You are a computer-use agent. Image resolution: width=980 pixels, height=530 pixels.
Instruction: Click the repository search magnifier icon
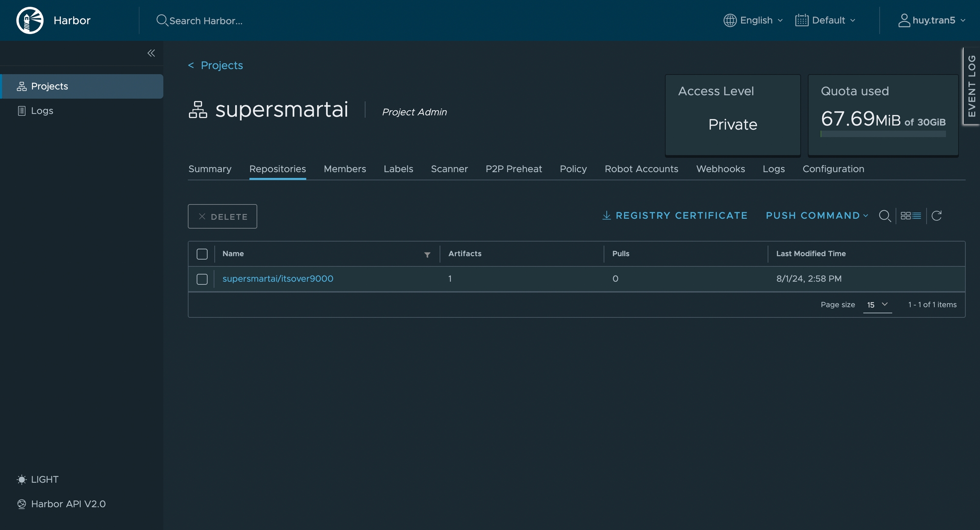(x=885, y=216)
